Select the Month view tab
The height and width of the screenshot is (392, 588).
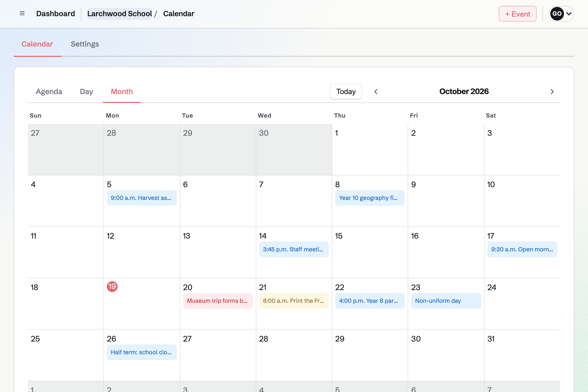click(122, 91)
